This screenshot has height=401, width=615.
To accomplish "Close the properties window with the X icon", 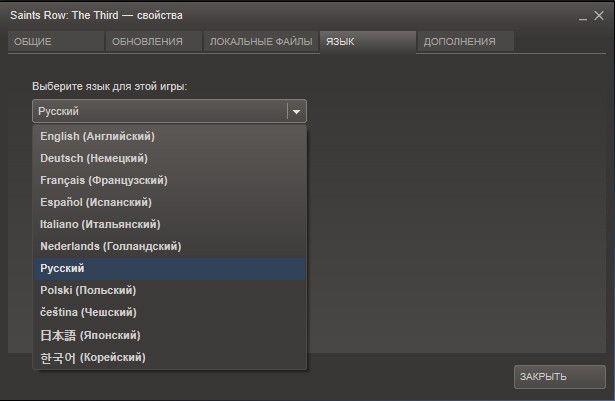I will [599, 15].
